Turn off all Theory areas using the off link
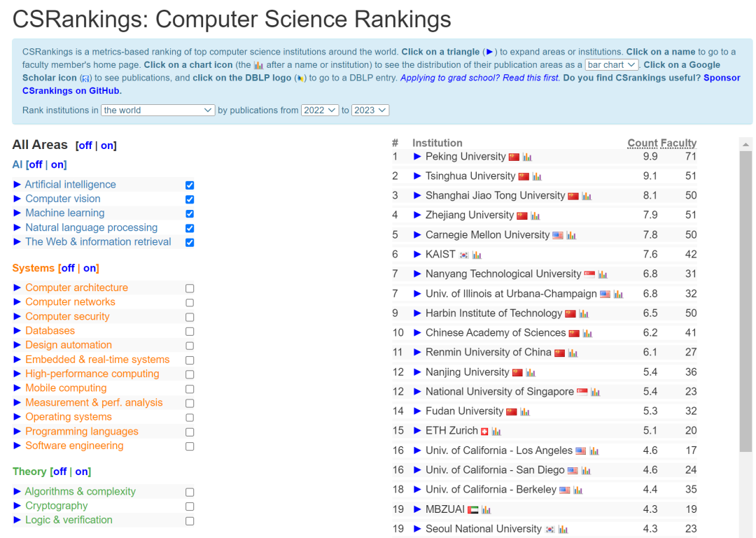 pos(59,472)
